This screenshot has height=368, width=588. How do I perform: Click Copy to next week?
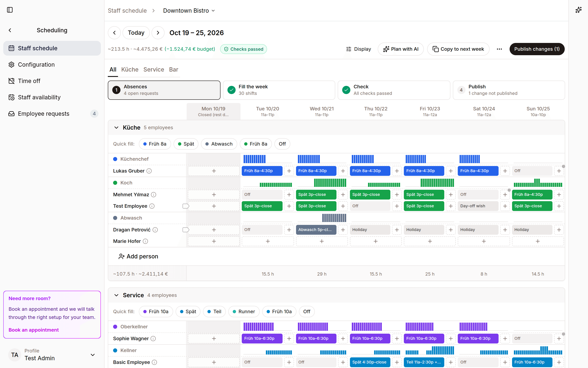pyautogui.click(x=458, y=49)
